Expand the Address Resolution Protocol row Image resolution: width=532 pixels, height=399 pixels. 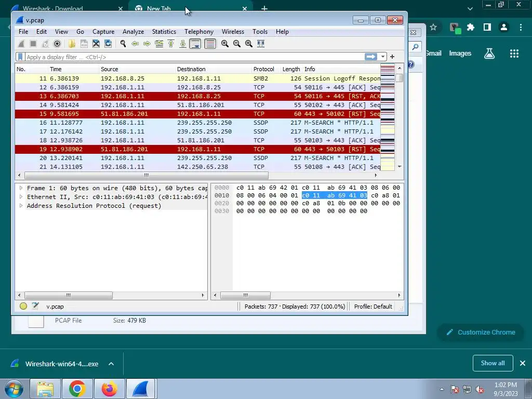point(21,206)
